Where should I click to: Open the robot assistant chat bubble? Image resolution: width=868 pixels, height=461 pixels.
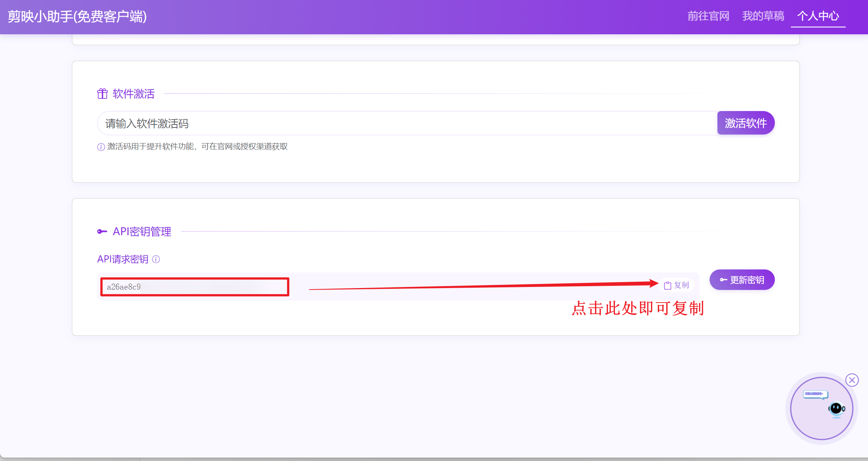[x=821, y=408]
